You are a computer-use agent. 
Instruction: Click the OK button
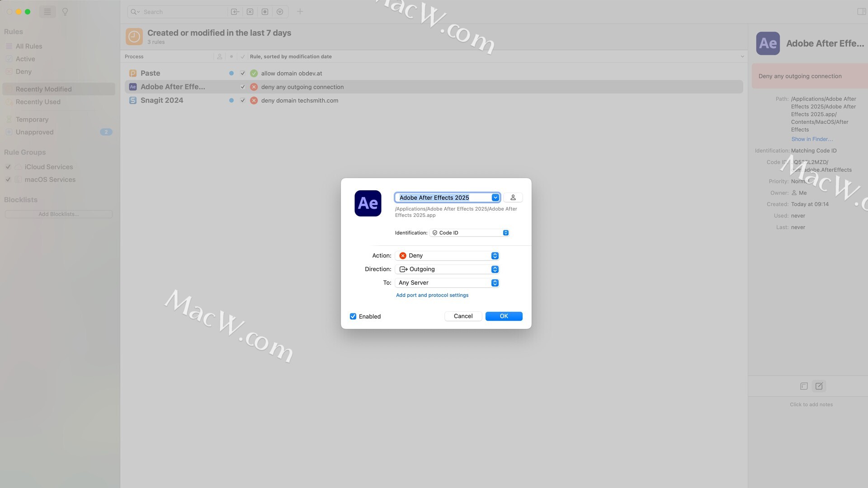click(504, 316)
